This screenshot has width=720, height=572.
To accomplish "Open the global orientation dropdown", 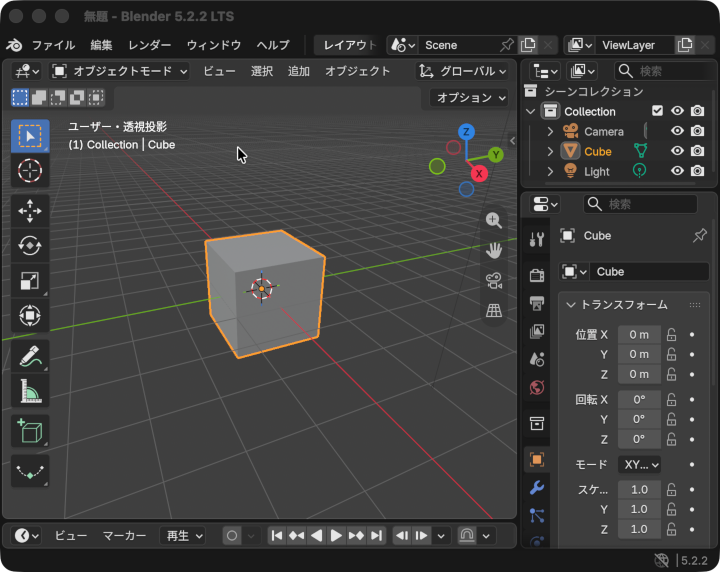I will pos(463,71).
